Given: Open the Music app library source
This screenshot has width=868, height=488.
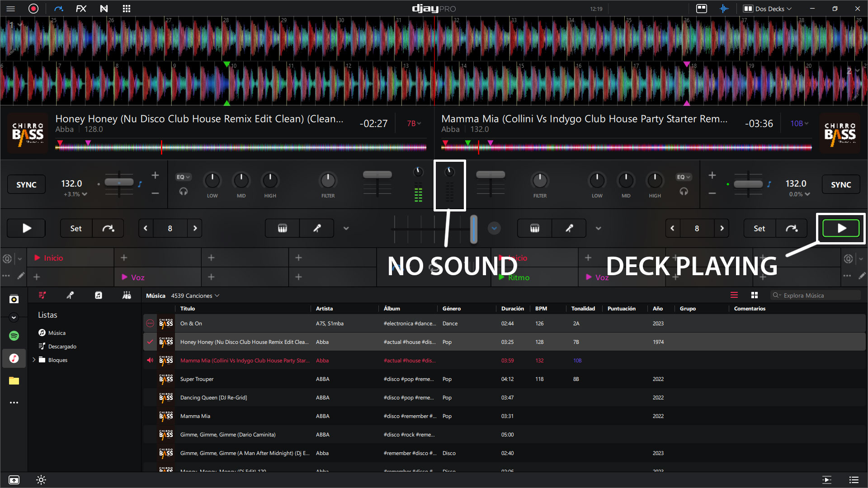Looking at the screenshot, I should point(14,358).
